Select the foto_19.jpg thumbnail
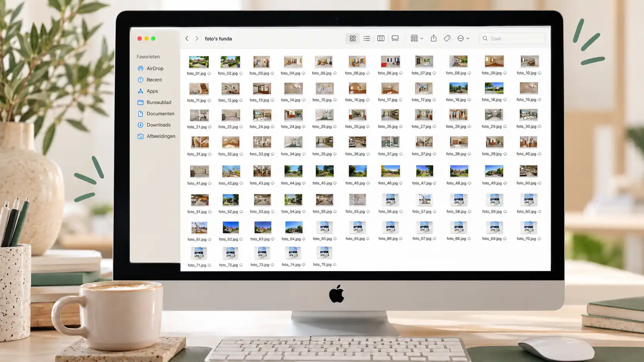This screenshot has width=644, height=362. tap(529, 88)
